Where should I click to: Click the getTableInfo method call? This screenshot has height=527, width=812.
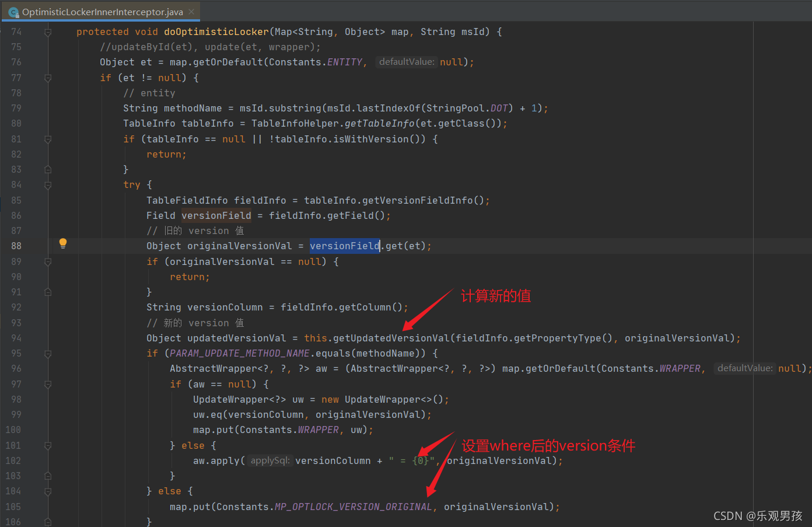pos(380,123)
